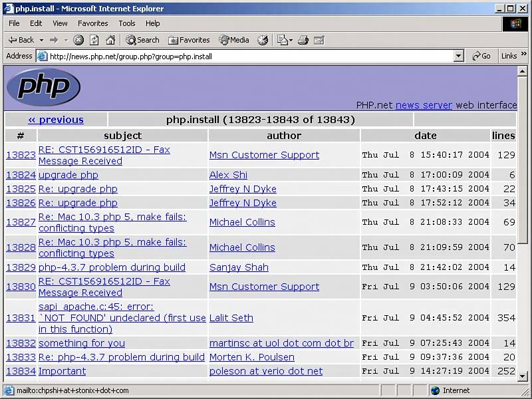Expand the Mail button dropdown arrow

click(x=291, y=40)
